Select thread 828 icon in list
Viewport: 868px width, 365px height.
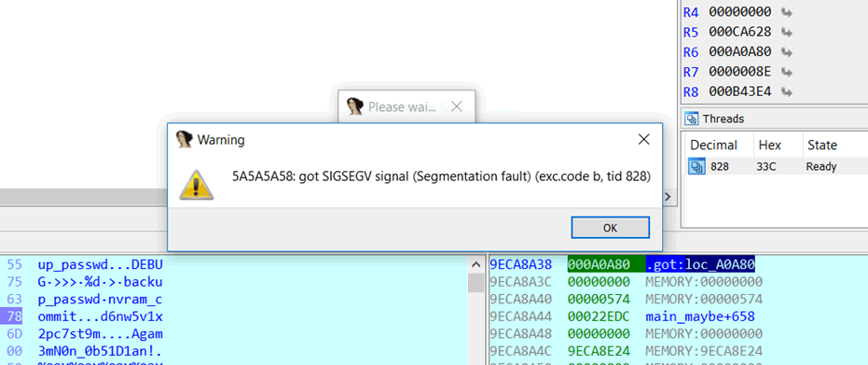point(695,166)
